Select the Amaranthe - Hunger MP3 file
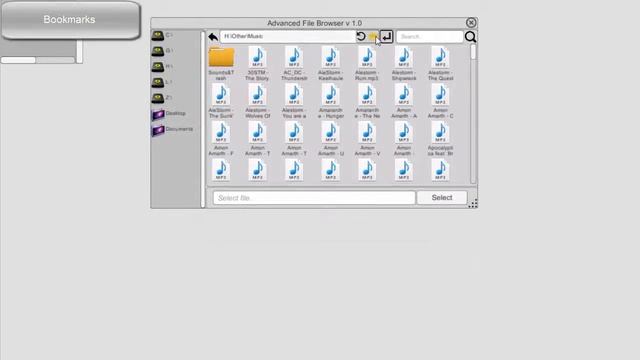The width and height of the screenshot is (640, 360). (331, 101)
